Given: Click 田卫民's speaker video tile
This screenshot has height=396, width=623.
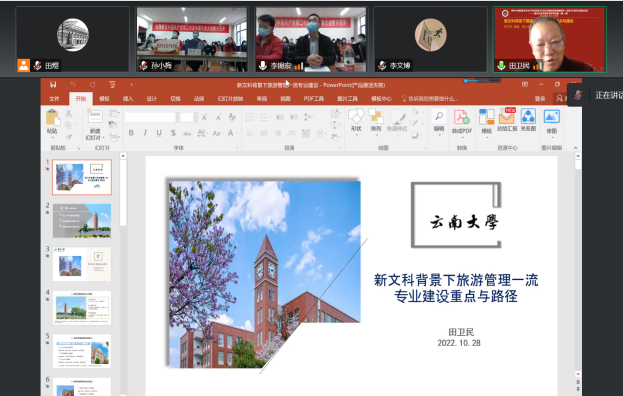Looking at the screenshot, I should 550,39.
